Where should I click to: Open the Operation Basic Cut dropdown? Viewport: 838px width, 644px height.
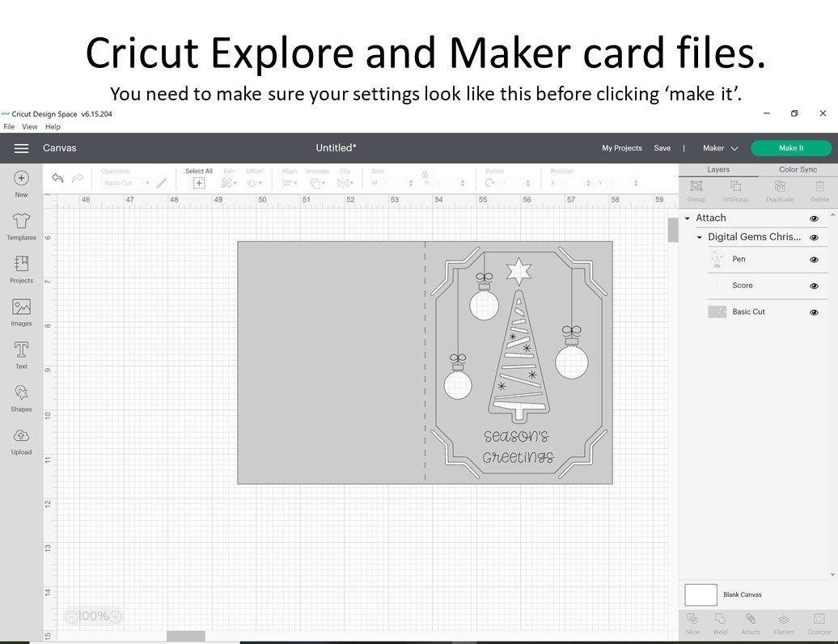(x=127, y=183)
